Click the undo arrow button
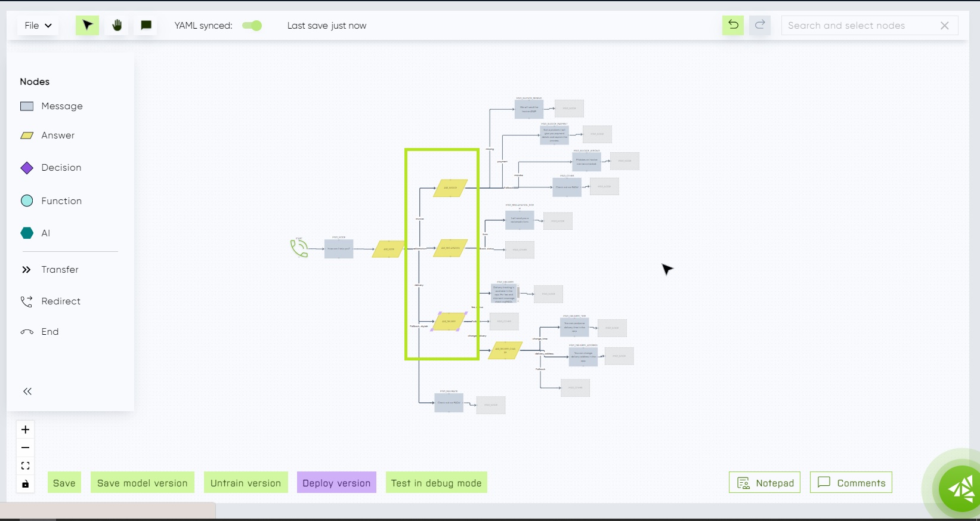980x521 pixels. pyautogui.click(x=733, y=25)
